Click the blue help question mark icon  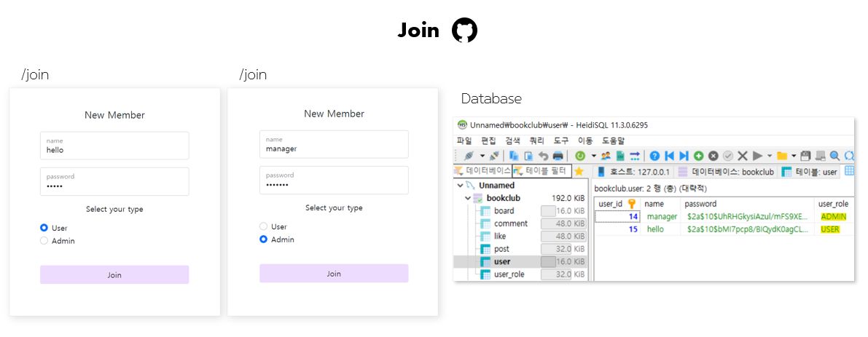654,156
